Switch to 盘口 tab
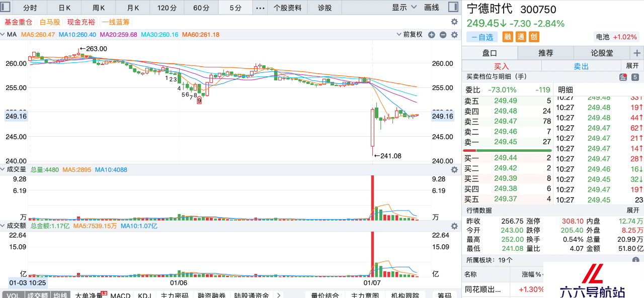 [490, 53]
